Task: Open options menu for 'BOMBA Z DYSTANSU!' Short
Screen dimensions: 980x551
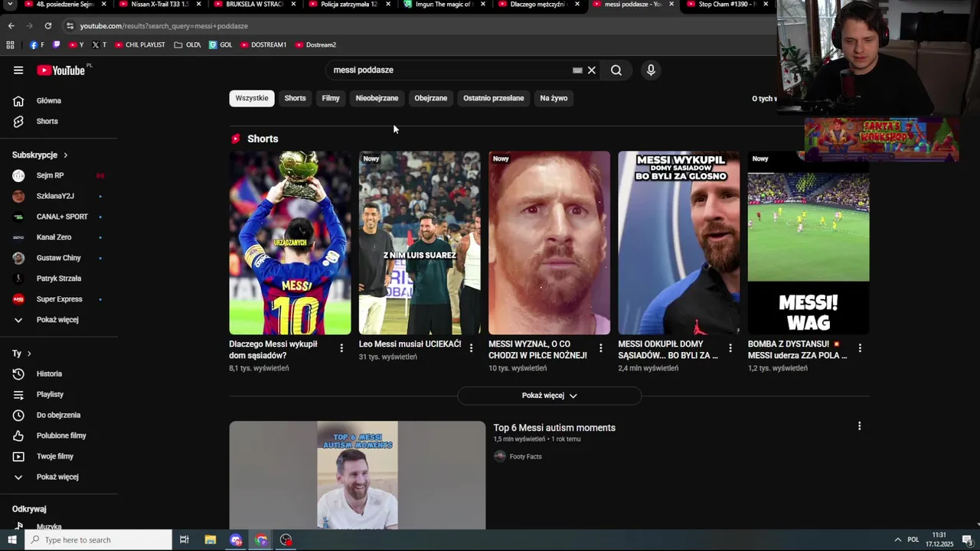Action: coord(860,348)
